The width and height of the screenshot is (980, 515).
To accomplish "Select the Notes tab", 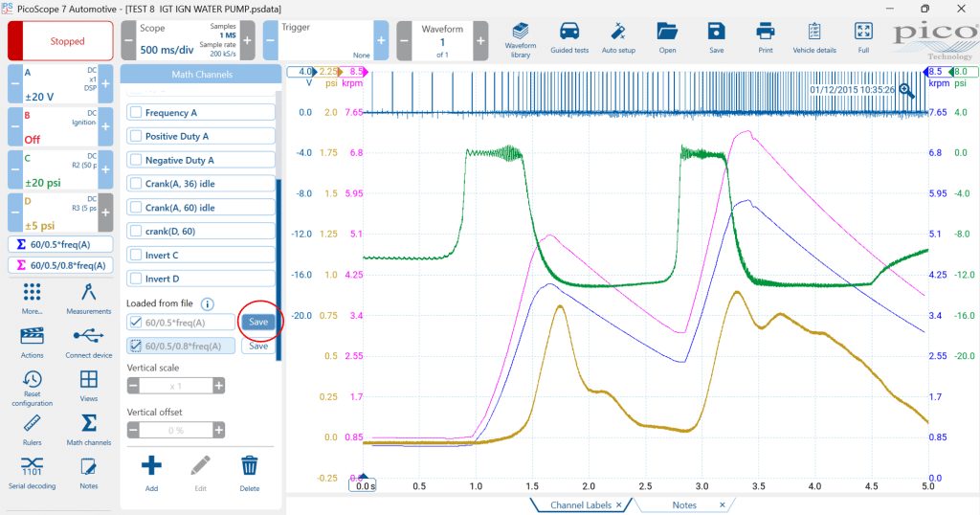I will (684, 505).
